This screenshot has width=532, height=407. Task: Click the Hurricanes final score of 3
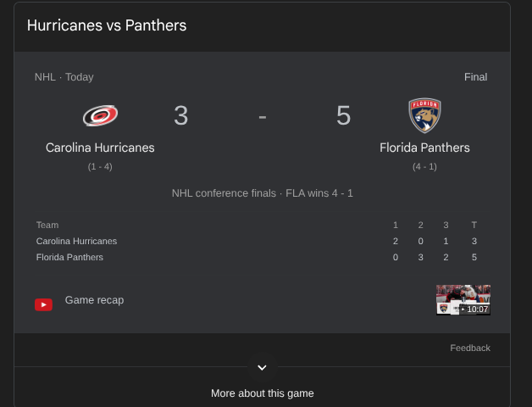pos(180,115)
